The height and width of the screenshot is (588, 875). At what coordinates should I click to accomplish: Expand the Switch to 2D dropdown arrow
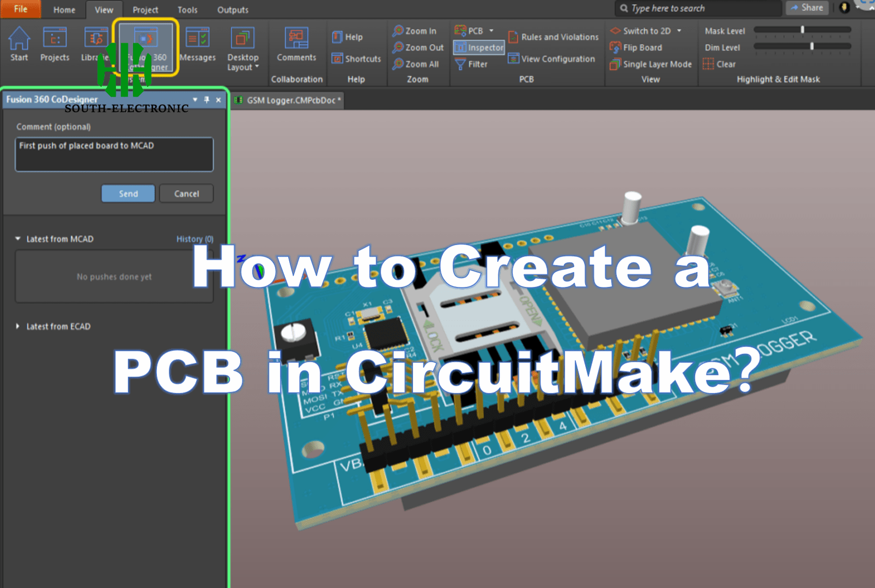pos(679,31)
